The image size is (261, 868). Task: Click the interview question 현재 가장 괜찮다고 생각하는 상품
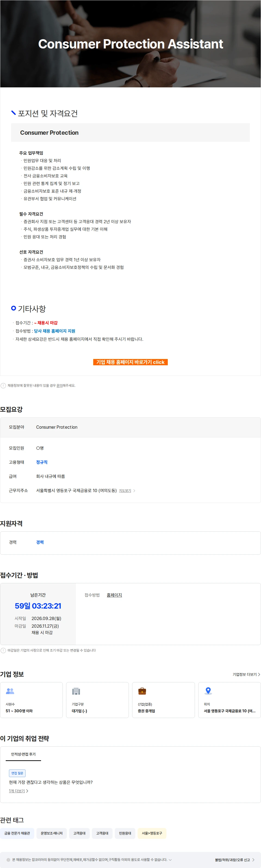[x=51, y=782]
